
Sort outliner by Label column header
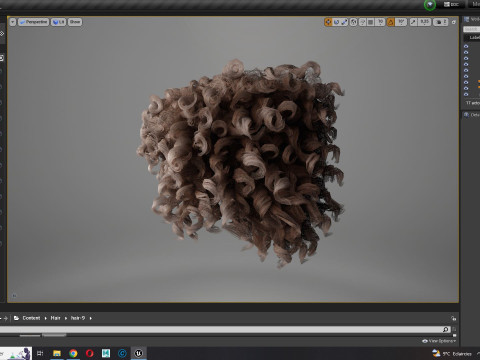point(474,38)
